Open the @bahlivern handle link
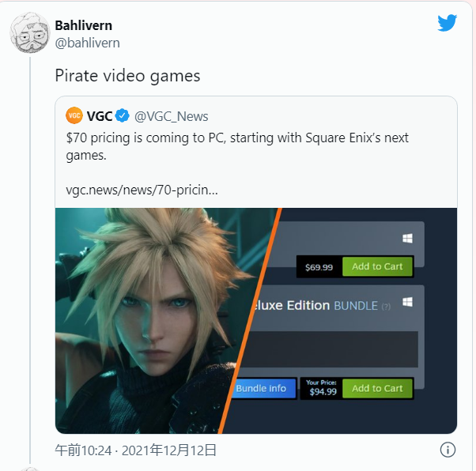Image resolution: width=476 pixels, height=471 pixels. 88,43
